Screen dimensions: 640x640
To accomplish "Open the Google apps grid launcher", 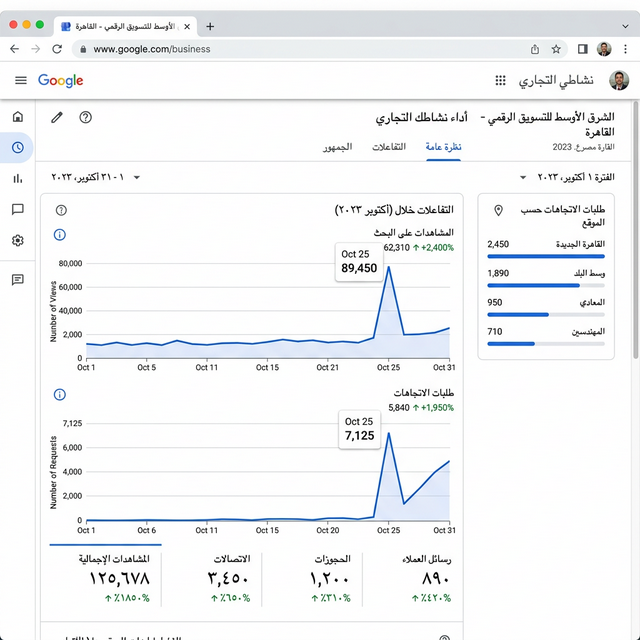I will click(x=501, y=80).
